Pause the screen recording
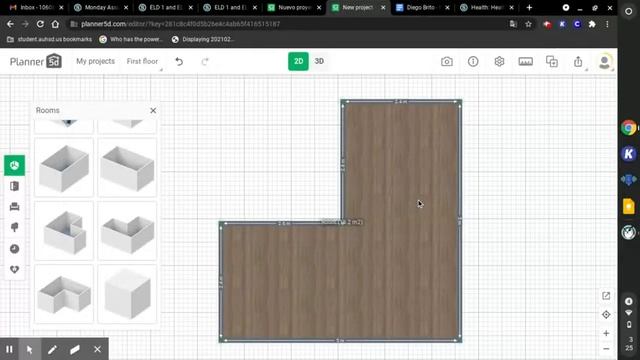640x360 pixels. pos(9,349)
